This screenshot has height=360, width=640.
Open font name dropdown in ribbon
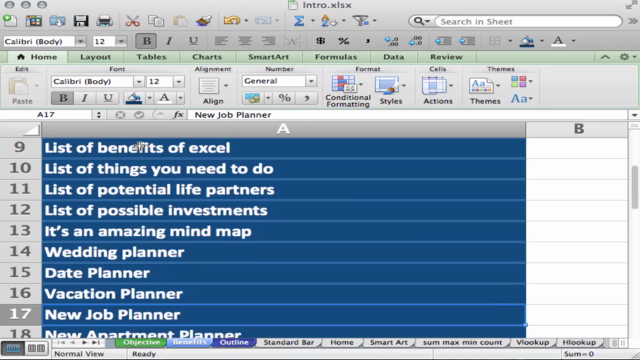point(139,82)
